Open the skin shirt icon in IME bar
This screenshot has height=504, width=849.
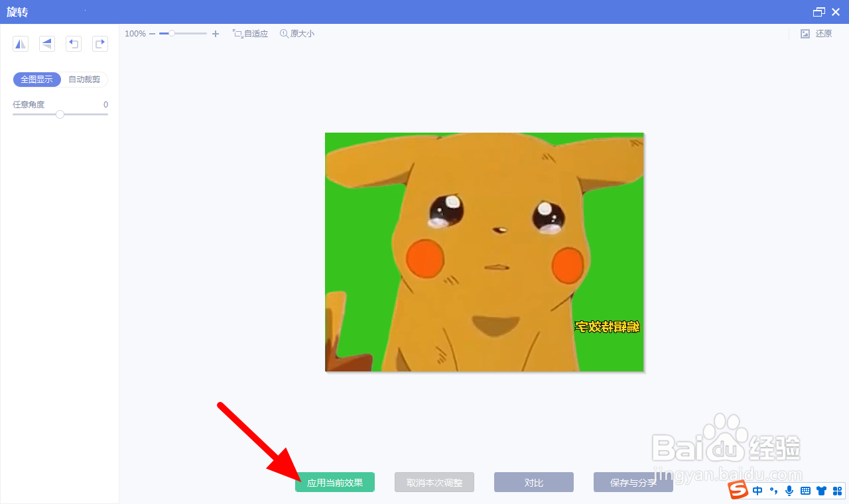tap(822, 491)
